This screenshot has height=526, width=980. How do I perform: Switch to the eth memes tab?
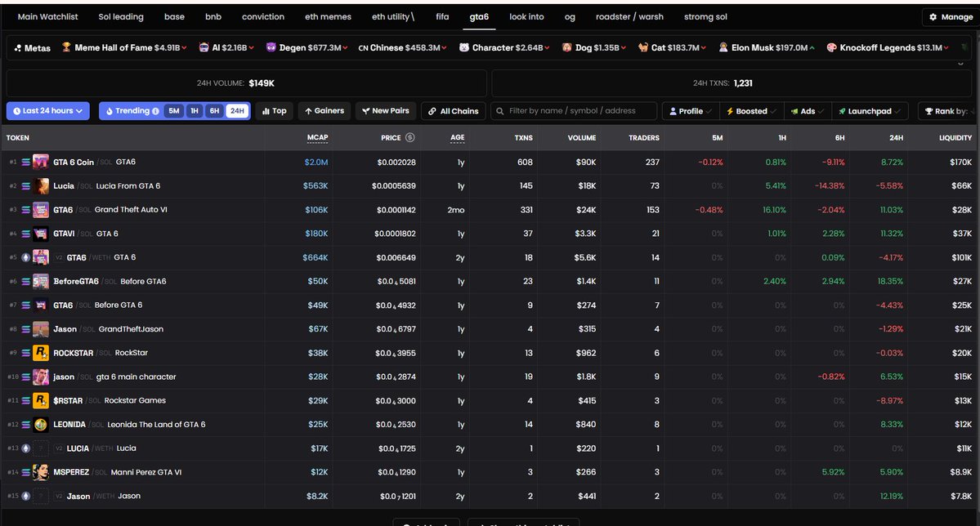tap(328, 17)
